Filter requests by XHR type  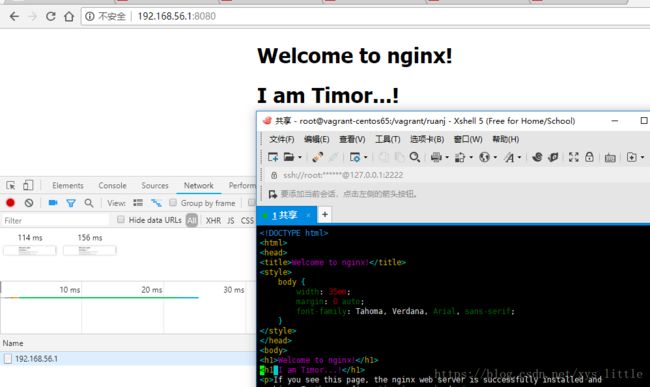[213, 220]
